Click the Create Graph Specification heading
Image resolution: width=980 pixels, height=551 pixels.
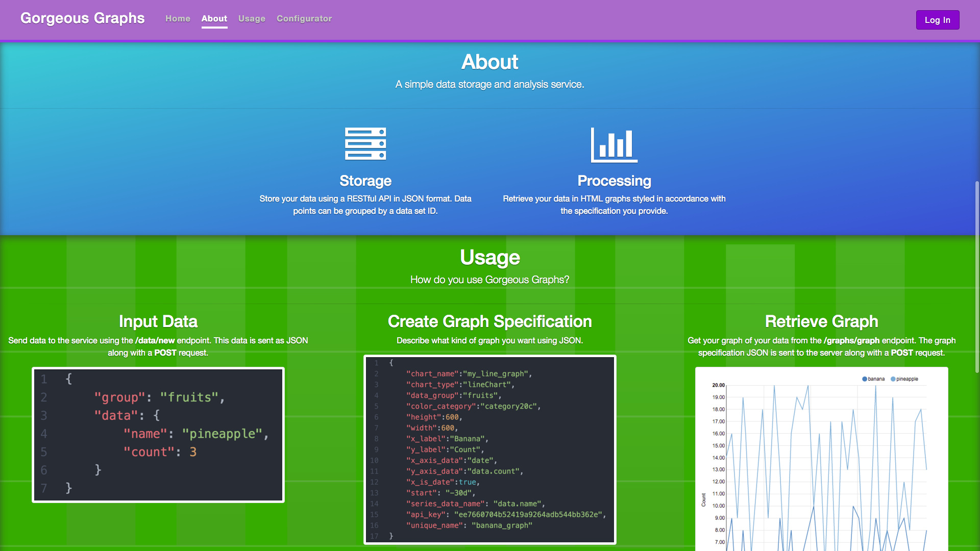[x=490, y=321]
